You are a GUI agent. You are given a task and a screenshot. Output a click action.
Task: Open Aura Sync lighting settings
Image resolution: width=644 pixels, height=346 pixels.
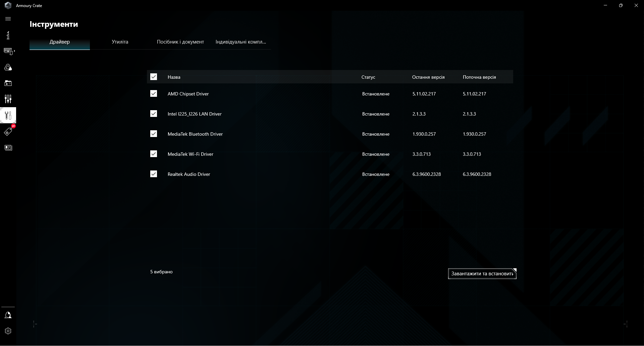(x=8, y=67)
